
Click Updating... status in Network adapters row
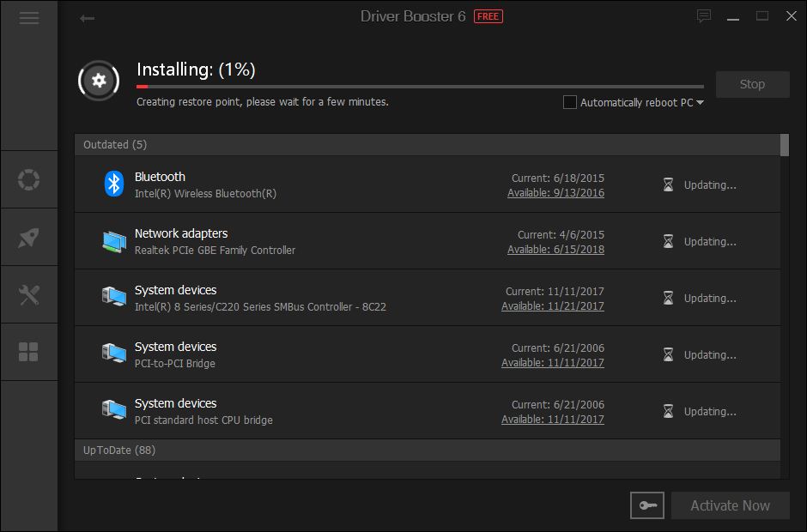coord(710,242)
